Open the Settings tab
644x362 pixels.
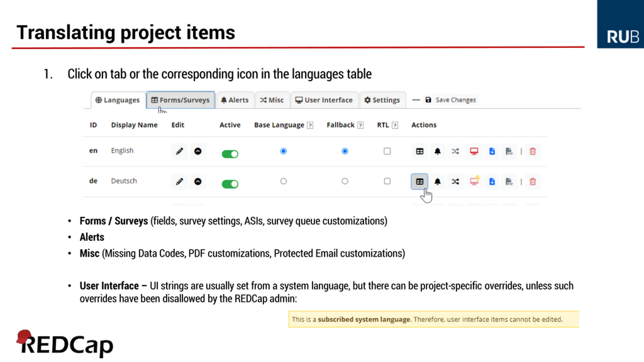click(x=382, y=100)
